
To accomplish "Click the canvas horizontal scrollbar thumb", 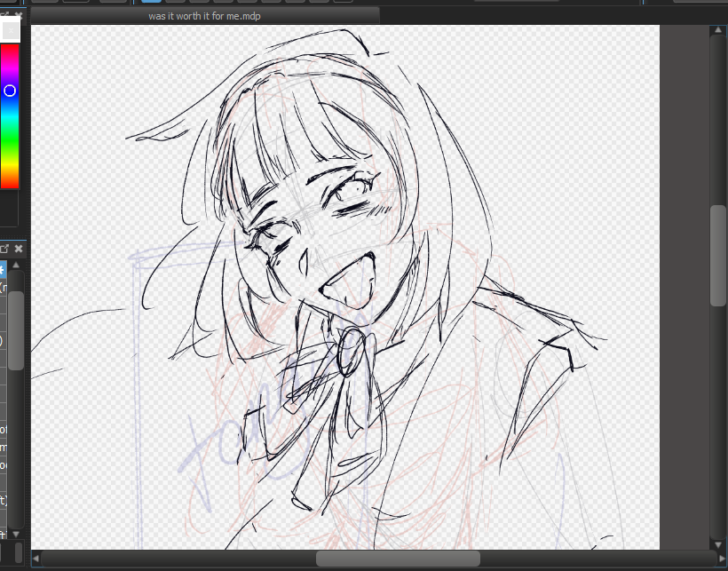I will pyautogui.click(x=398, y=558).
